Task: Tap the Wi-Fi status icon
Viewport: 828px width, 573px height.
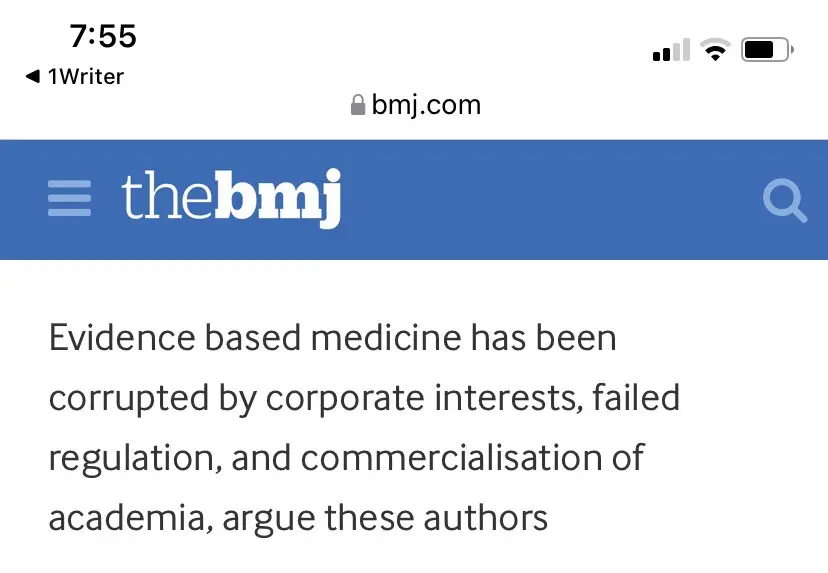Action: click(x=714, y=50)
